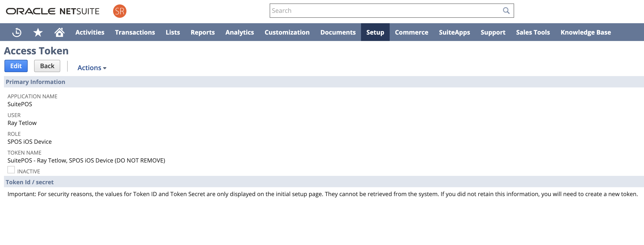644x245 pixels.
Task: Expand the Actions dropdown
Action: point(92,68)
